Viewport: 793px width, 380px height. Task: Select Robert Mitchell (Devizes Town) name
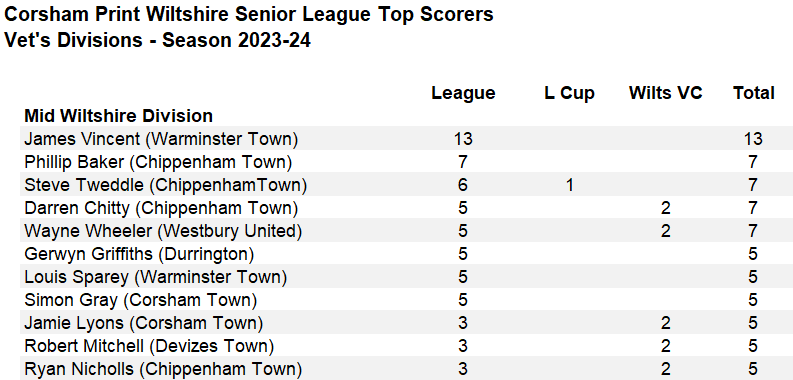tap(149, 347)
